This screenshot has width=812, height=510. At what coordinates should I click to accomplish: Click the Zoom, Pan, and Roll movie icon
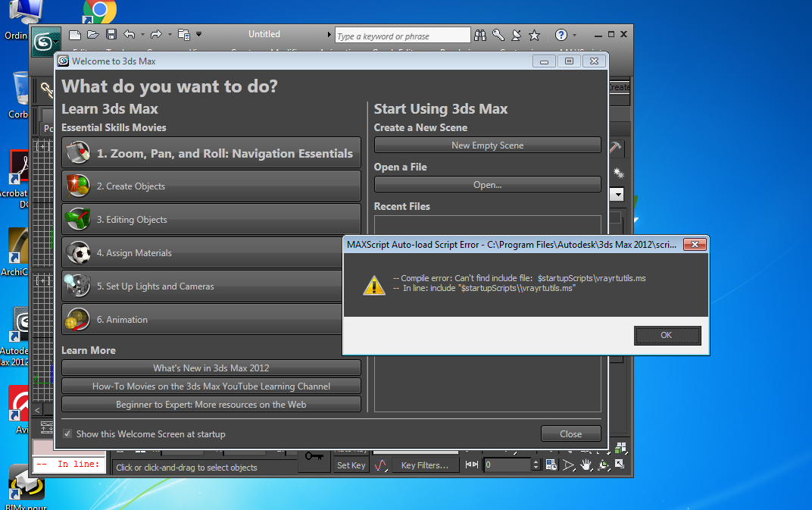click(78, 153)
